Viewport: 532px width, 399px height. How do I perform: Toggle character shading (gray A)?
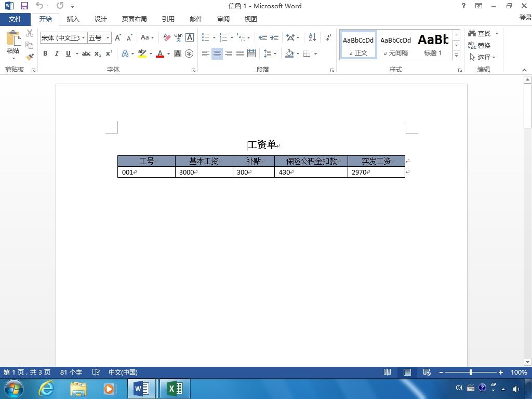click(x=178, y=54)
